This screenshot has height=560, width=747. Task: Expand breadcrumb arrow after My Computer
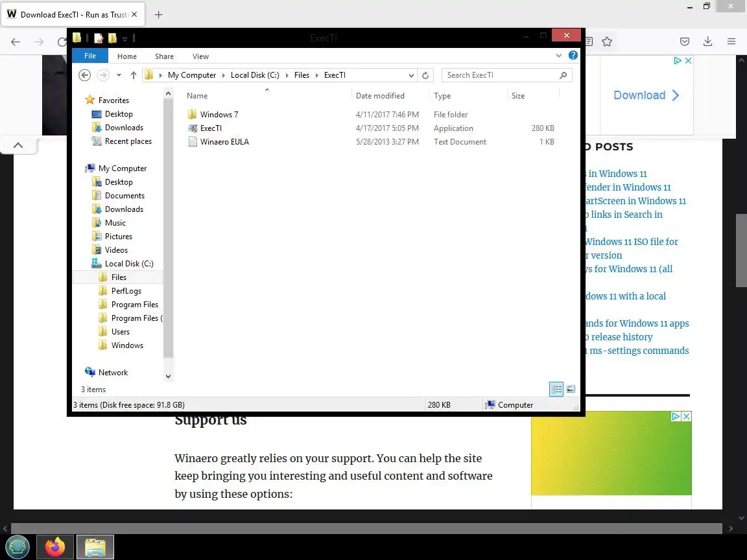coord(223,75)
